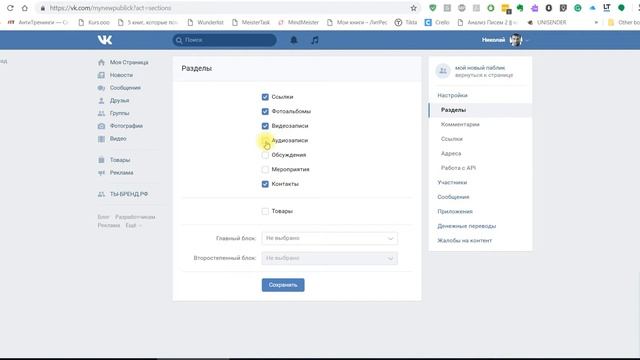Open the LT LanguageTool extension
Viewport: 640px width, 360px height.
point(607,8)
